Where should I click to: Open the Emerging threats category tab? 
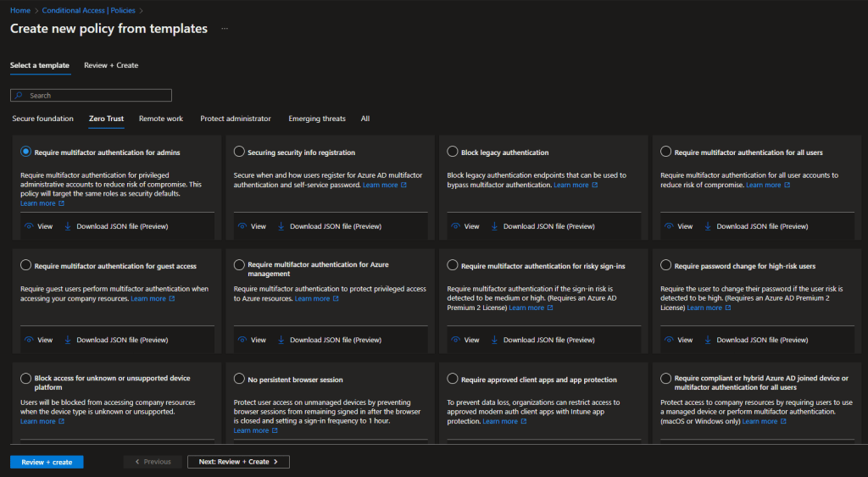coord(317,119)
